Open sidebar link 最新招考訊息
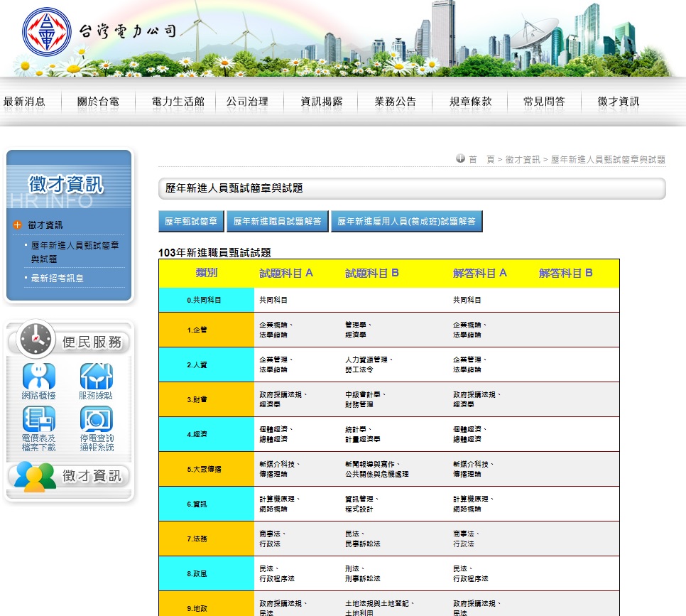Screen dimensions: 686x616 [x=58, y=278]
